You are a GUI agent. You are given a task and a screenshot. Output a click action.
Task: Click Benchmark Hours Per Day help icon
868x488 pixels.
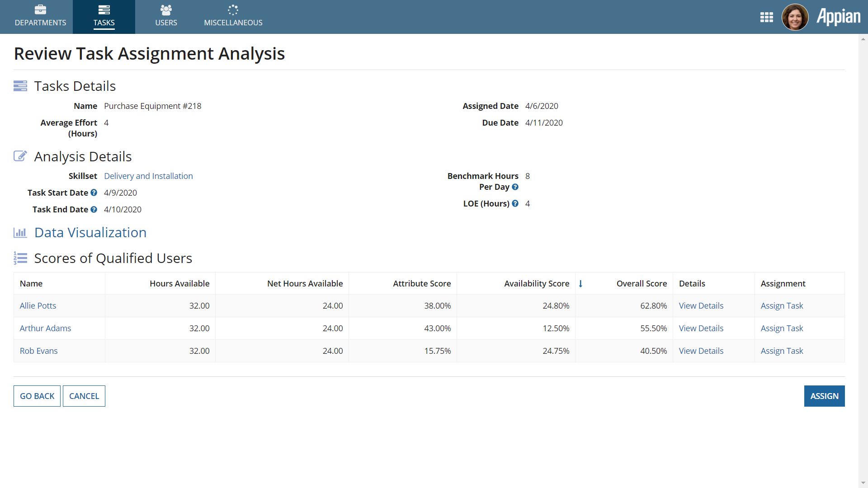515,187
